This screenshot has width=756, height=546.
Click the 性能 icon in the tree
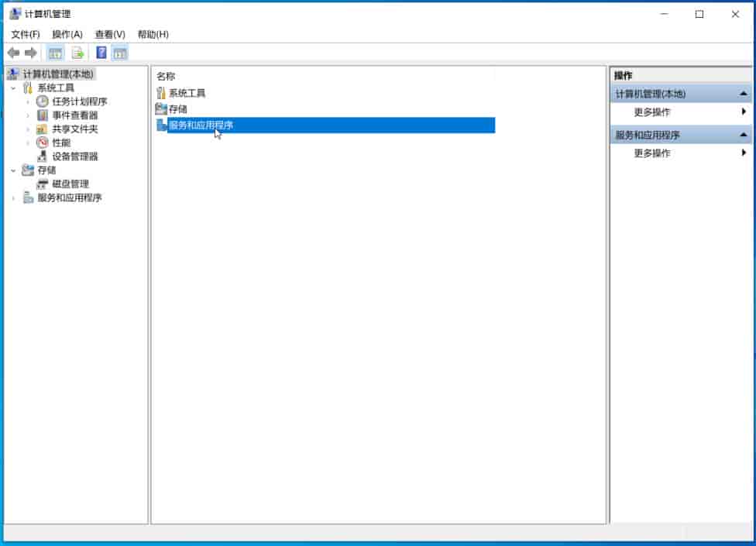(x=43, y=143)
